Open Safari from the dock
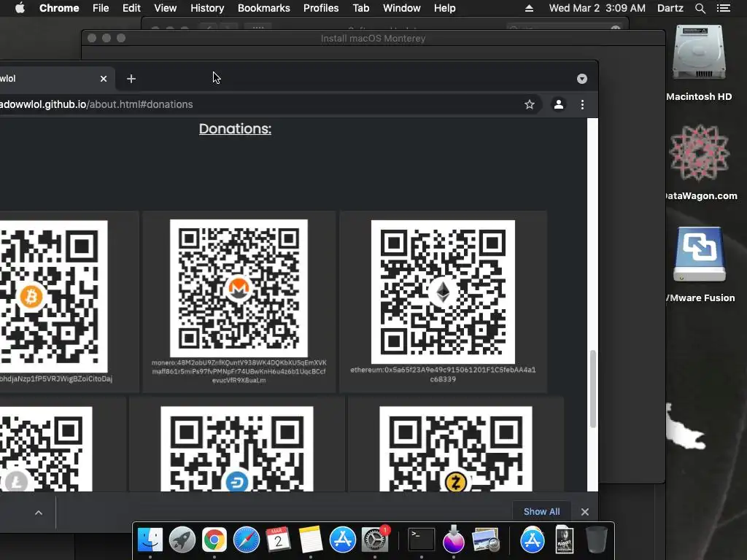 point(247,540)
